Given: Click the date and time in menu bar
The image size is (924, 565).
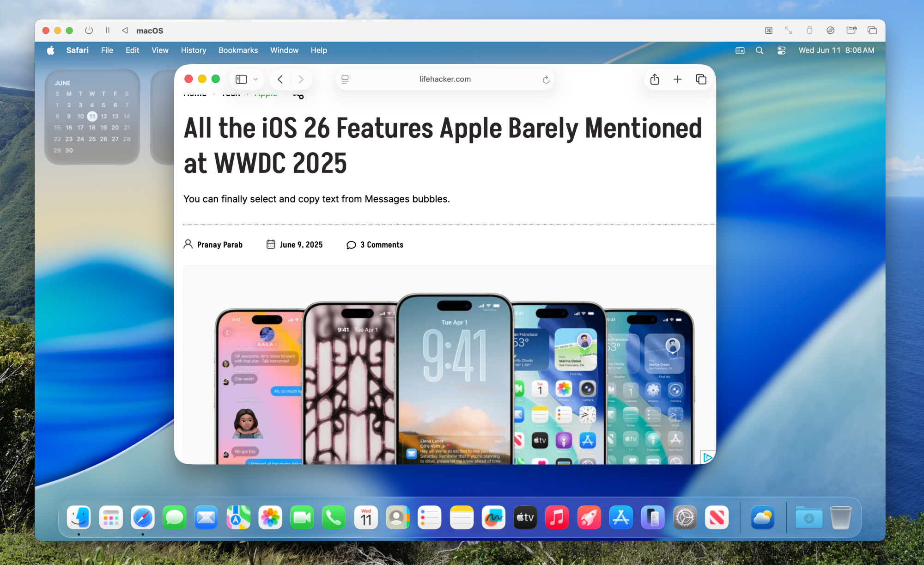Looking at the screenshot, I should click(836, 50).
